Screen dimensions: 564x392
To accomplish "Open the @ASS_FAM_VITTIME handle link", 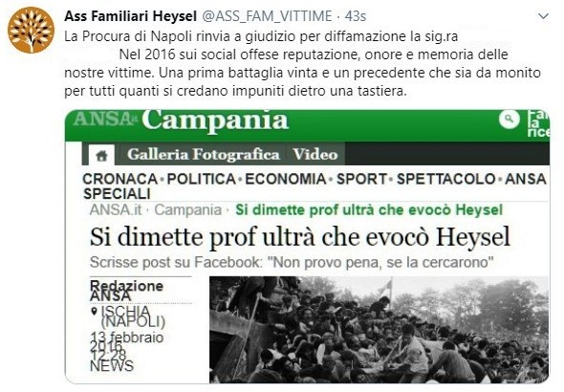I will (x=267, y=16).
